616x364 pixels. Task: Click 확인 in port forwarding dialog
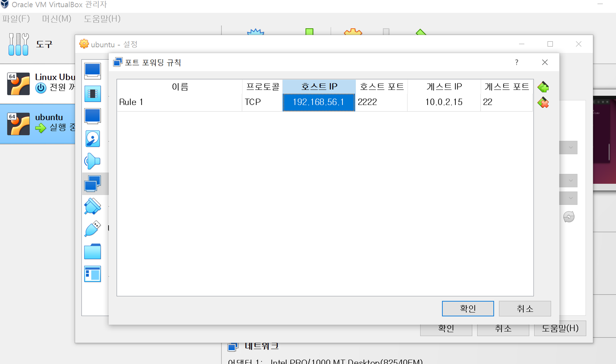point(468,309)
